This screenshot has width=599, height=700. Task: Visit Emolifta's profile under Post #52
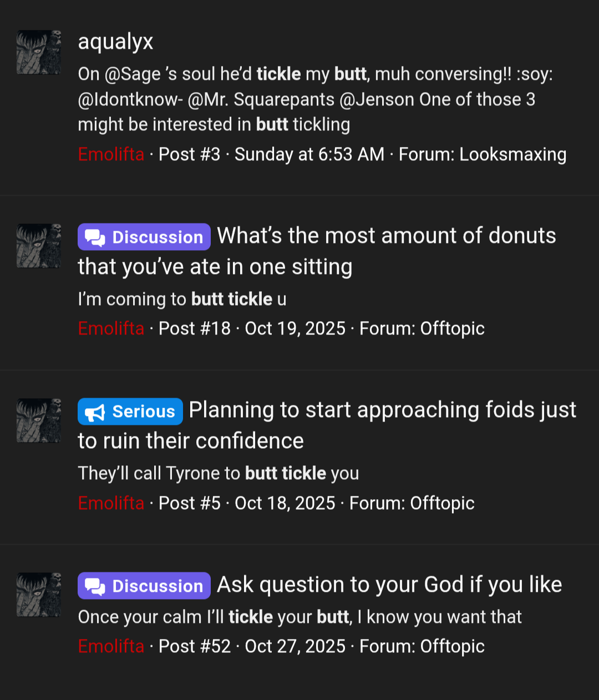point(111,646)
